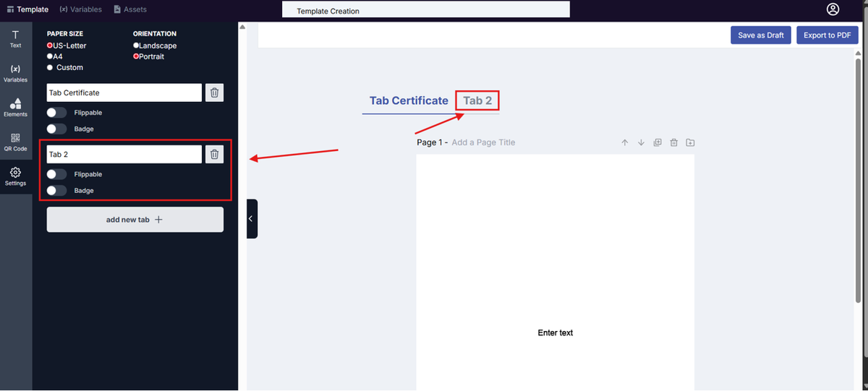Viewport: 868px width, 391px height.
Task: Click the Save as Draft button
Action: click(x=761, y=35)
